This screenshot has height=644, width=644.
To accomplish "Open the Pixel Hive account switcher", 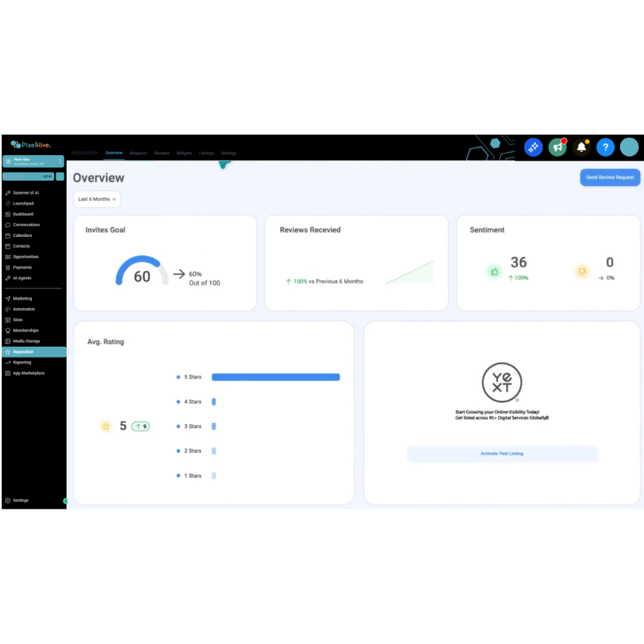I will (33, 161).
